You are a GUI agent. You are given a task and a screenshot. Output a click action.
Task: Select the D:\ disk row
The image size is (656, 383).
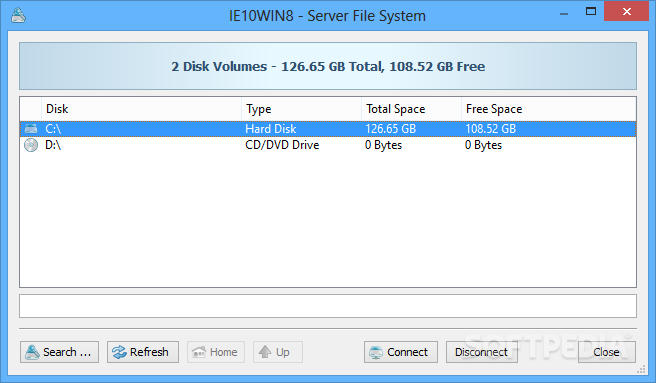click(x=328, y=145)
